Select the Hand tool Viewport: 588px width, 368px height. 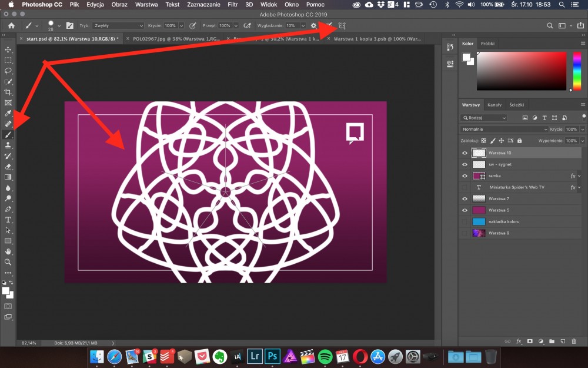pyautogui.click(x=8, y=251)
